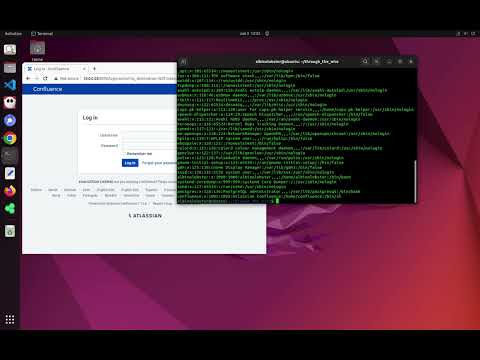480x360 pixels.
Task: Click the Terminal icon in the dock
Action: coord(10,156)
